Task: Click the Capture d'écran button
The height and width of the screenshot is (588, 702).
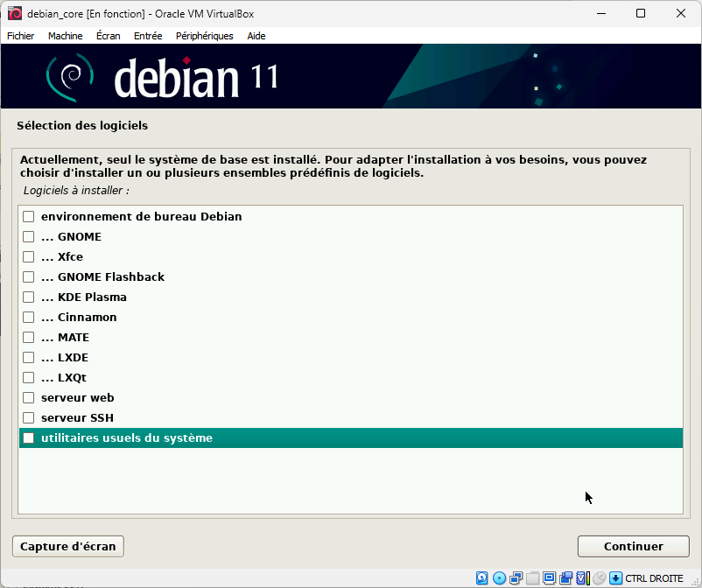Action: click(68, 546)
